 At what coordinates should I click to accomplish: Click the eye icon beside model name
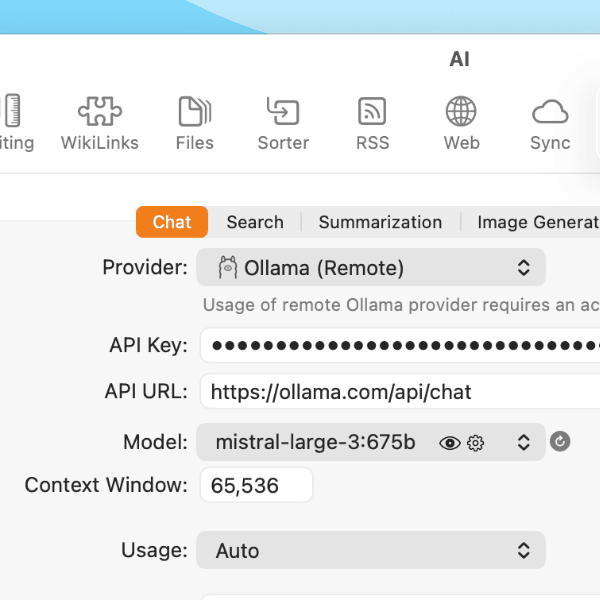[x=450, y=443]
